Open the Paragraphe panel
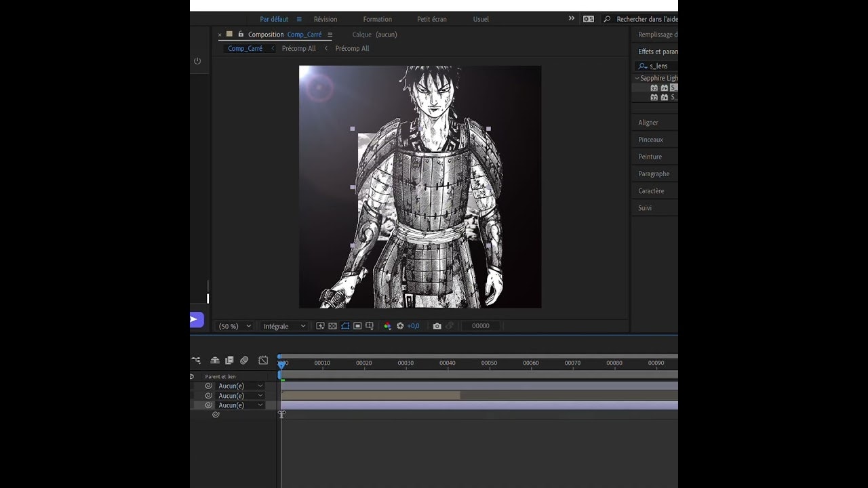868x488 pixels. 654,174
